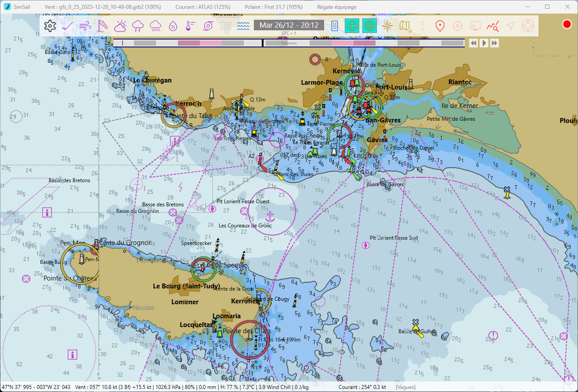
Task: Display cloud cover with the sun-cloud icon
Action: click(120, 26)
